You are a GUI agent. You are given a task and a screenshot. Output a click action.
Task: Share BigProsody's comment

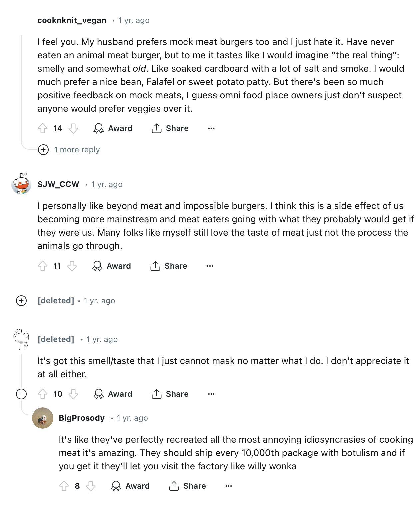(187, 486)
